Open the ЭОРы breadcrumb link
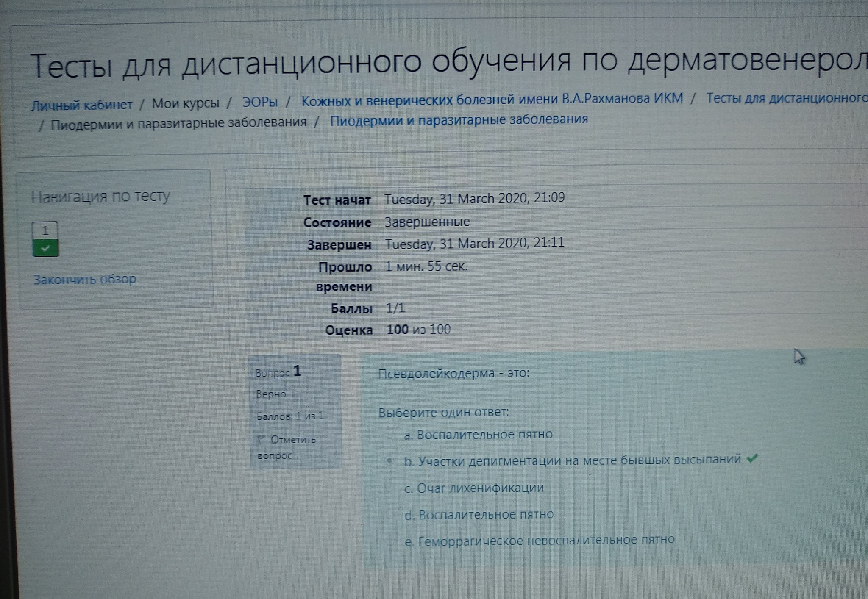The width and height of the screenshot is (868, 599). pos(260,102)
